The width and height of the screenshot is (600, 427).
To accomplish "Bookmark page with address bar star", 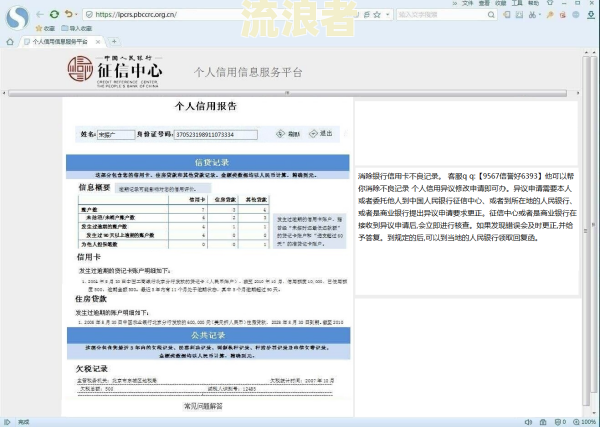I will pos(377,15).
